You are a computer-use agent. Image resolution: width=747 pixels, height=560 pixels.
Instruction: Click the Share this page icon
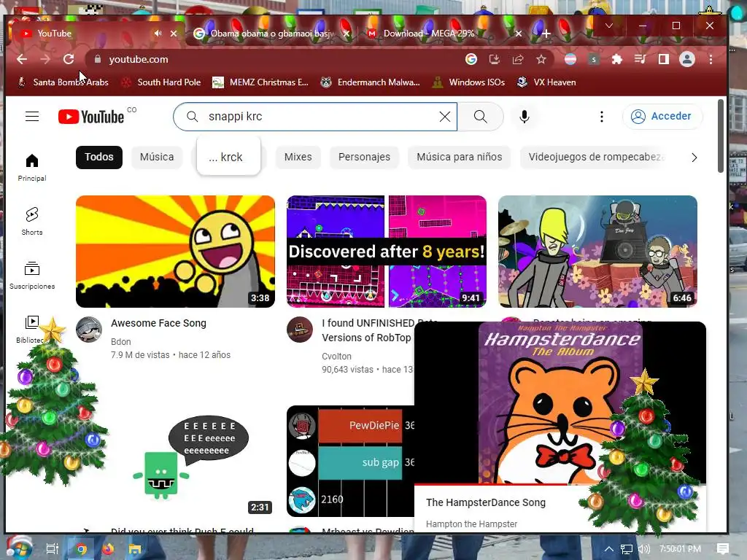tap(518, 59)
